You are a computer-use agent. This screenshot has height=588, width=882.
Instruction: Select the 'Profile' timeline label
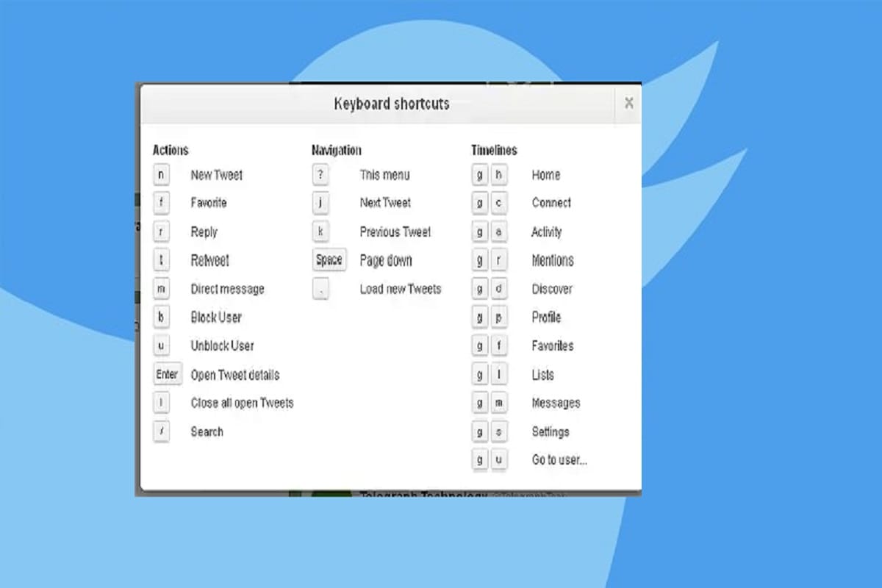pos(546,318)
